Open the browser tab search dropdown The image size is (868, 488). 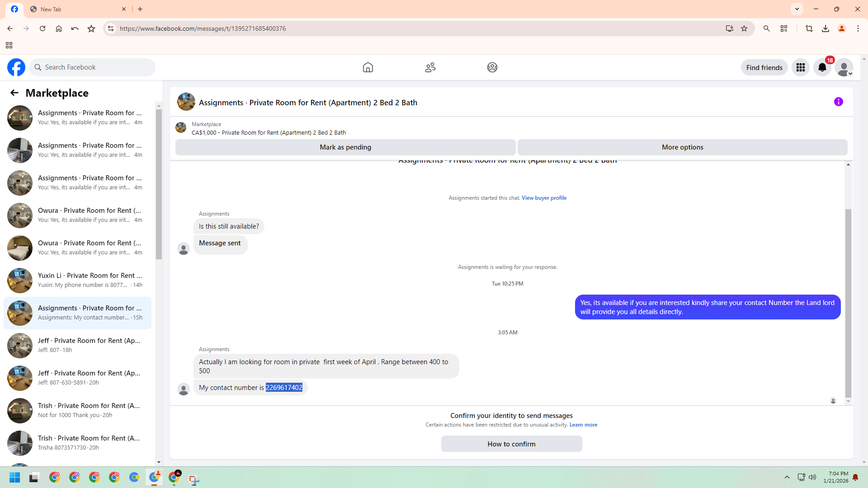click(x=797, y=9)
